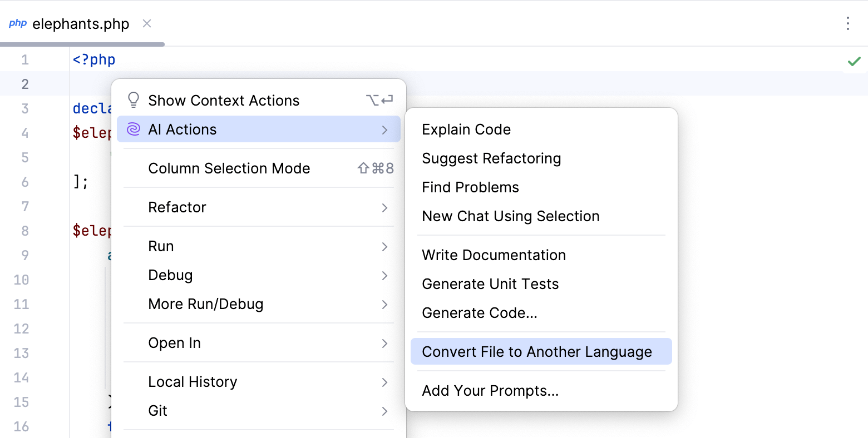868x438 pixels.
Task: Expand the Git submenu
Action: coord(157,410)
